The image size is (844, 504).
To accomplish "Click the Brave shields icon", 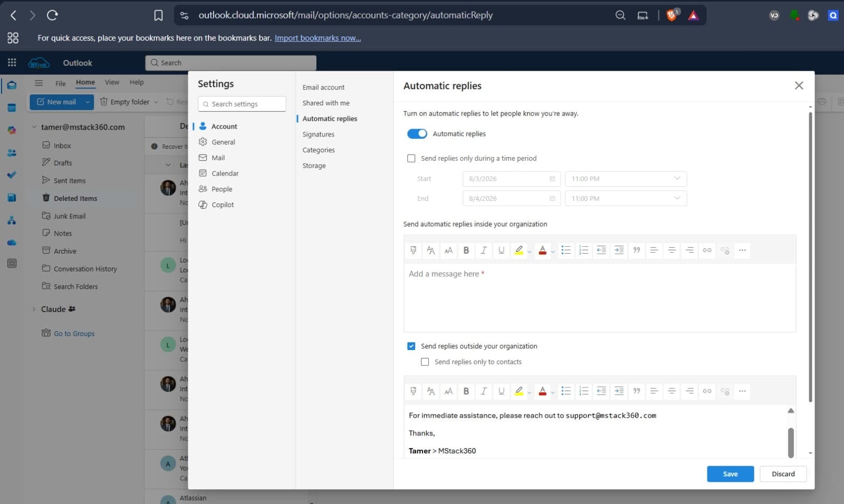I will tap(672, 15).
